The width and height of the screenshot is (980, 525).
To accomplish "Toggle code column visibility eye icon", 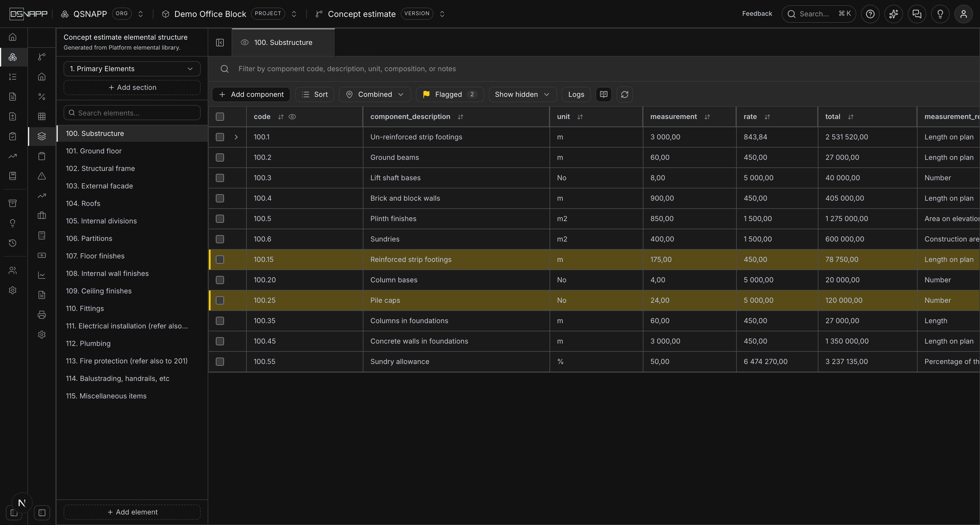I will pos(292,117).
